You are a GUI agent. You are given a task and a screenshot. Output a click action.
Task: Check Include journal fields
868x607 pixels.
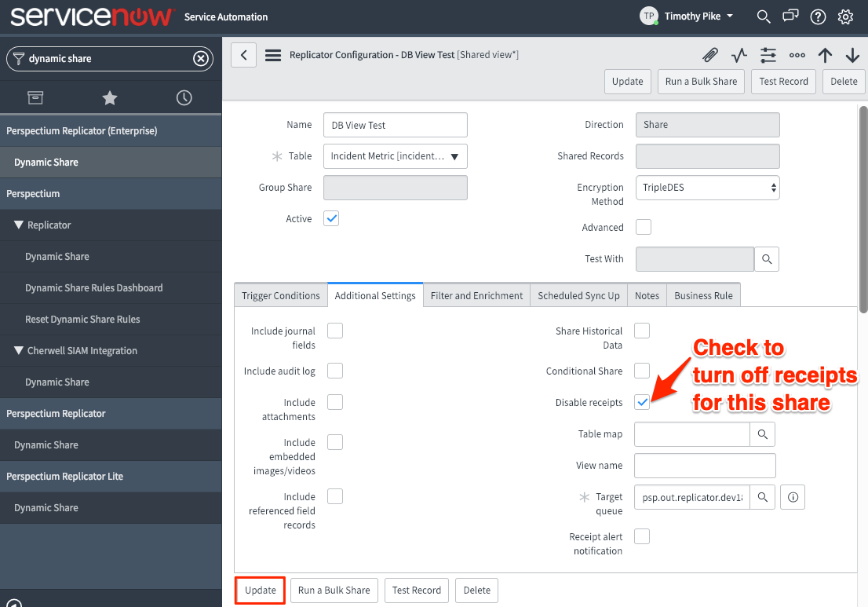335,331
